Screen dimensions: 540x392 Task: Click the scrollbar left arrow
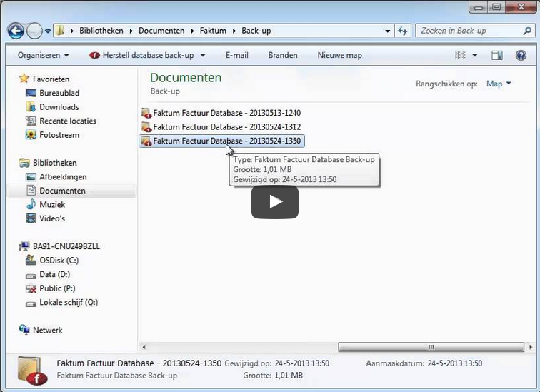click(144, 347)
